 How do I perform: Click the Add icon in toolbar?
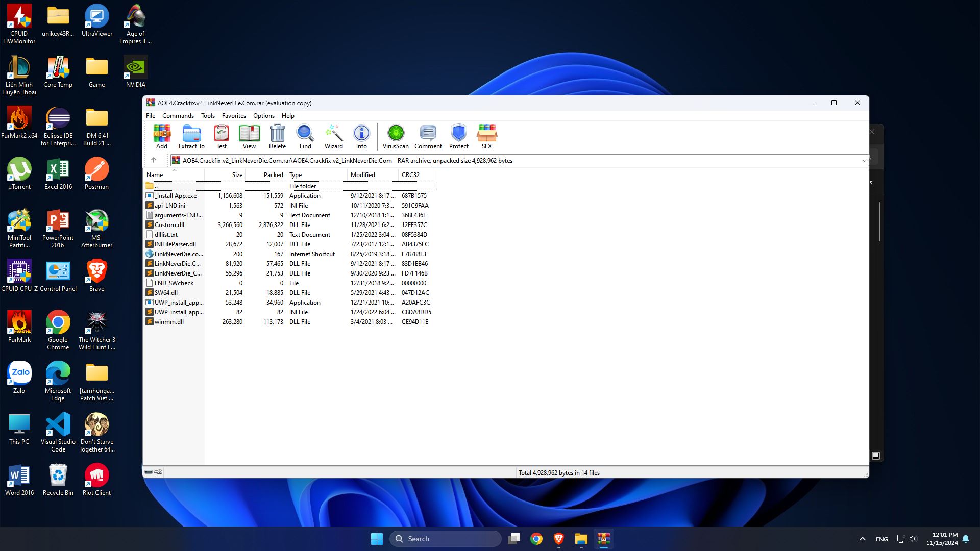tap(161, 137)
